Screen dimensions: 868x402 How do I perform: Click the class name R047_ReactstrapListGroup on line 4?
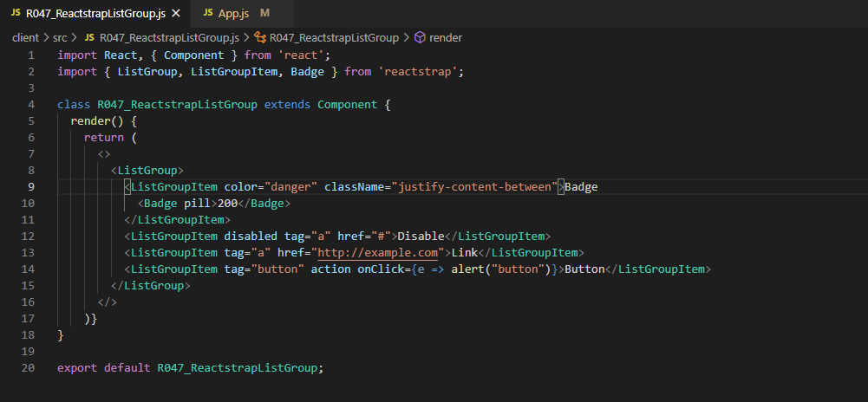pyautogui.click(x=177, y=105)
